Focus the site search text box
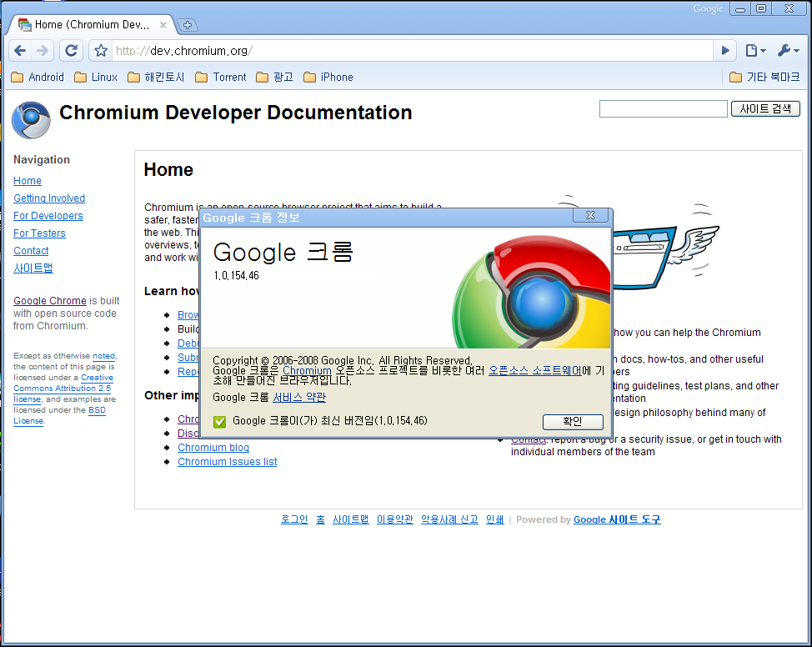The width and height of the screenshot is (812, 647). coord(664,108)
